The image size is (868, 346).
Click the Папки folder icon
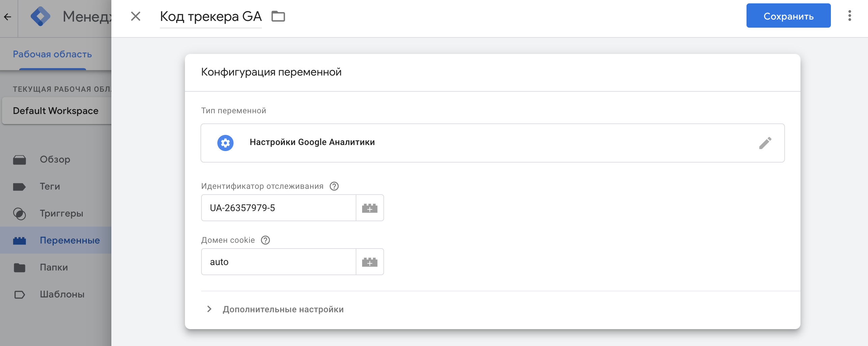point(20,267)
